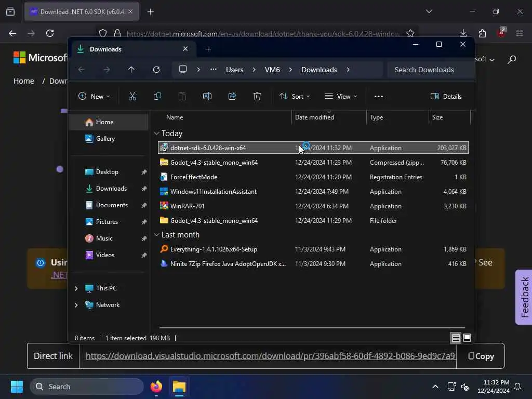Click the Share icon in Explorer toolbar
The width and height of the screenshot is (532, 399).
point(232,96)
